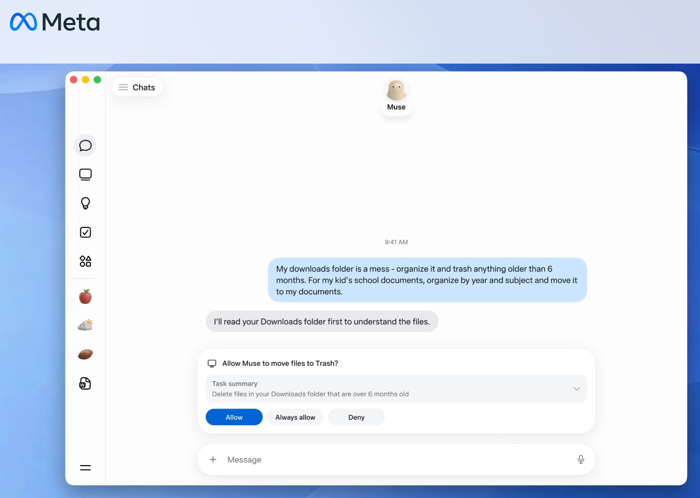Click the Deny button

tap(356, 417)
